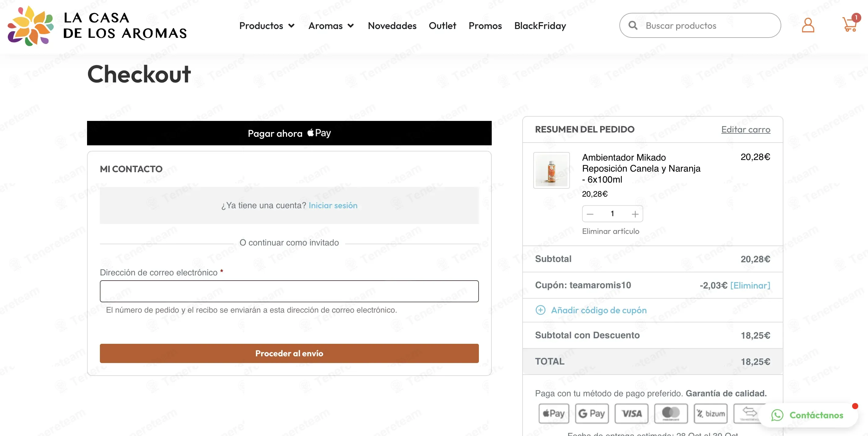Click the Proceder al envío button

289,353
